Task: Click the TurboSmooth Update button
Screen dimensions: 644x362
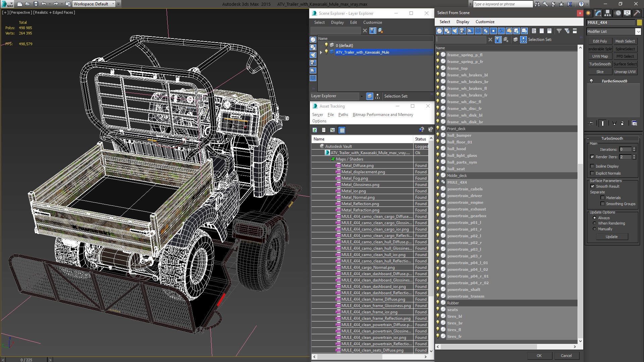Action: (x=611, y=237)
